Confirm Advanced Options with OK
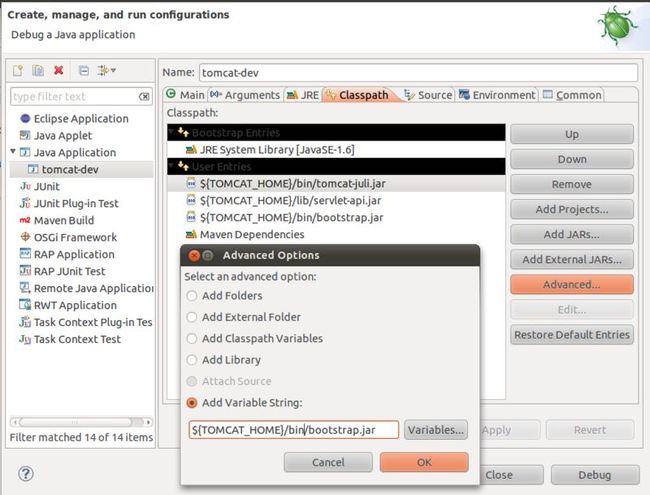The height and width of the screenshot is (495, 650). coord(424,462)
